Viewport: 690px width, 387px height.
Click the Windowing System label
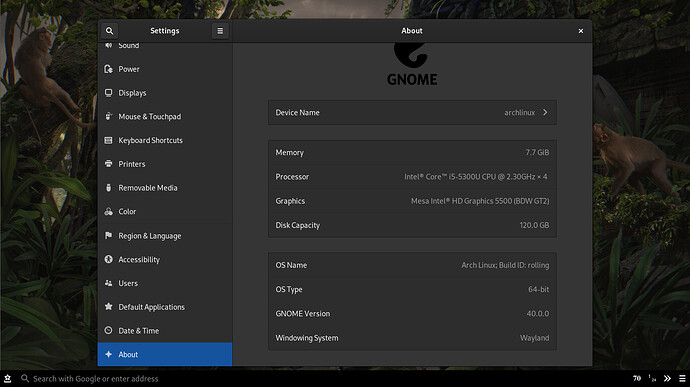307,338
